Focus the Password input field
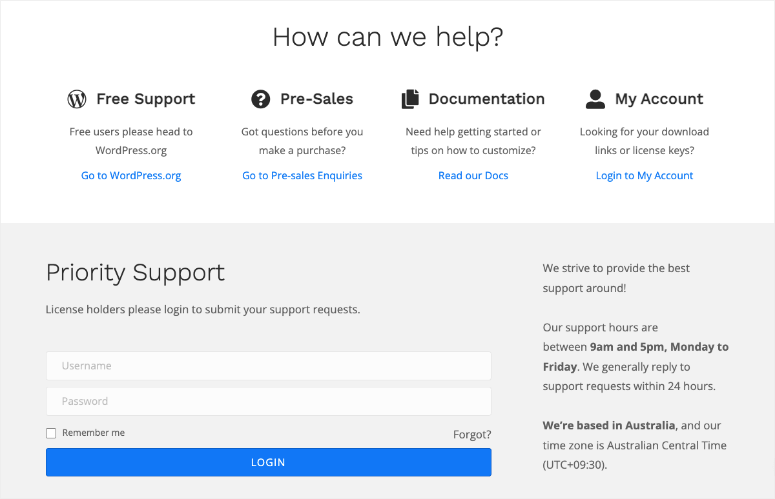Screen dimensions: 775x499 (x=268, y=402)
